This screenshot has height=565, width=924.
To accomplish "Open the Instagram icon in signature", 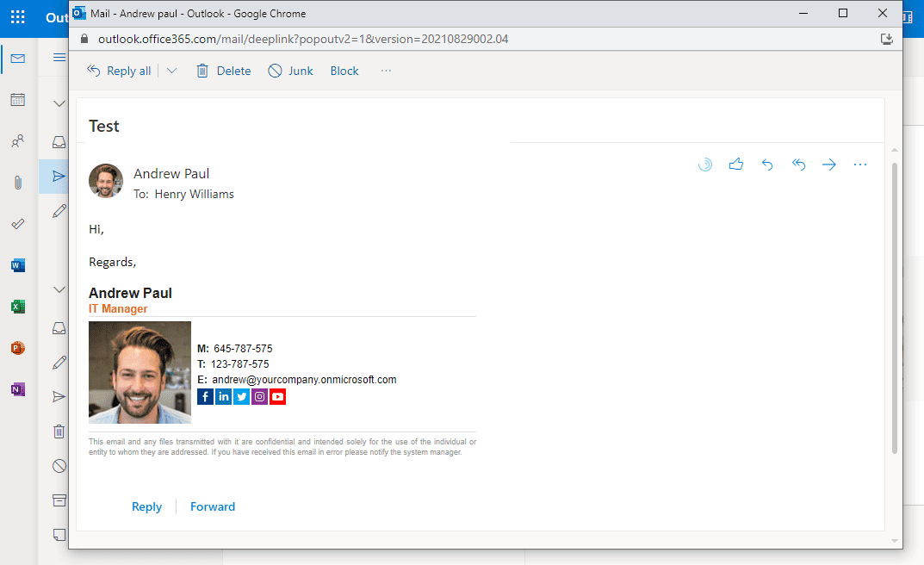I will coord(259,396).
